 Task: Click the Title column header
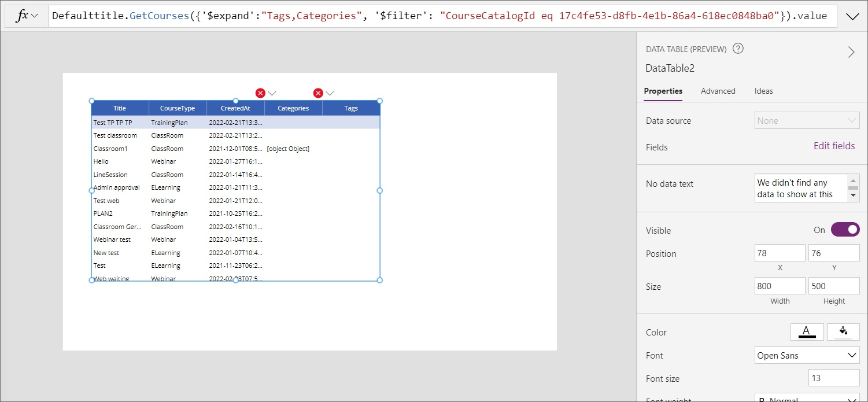pyautogui.click(x=120, y=108)
